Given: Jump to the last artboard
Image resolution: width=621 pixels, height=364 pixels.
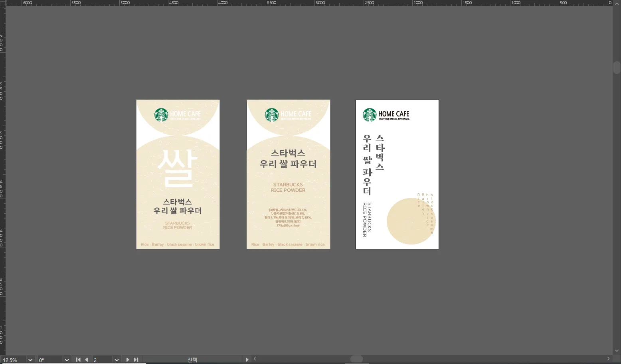Looking at the screenshot, I should [x=136, y=360].
